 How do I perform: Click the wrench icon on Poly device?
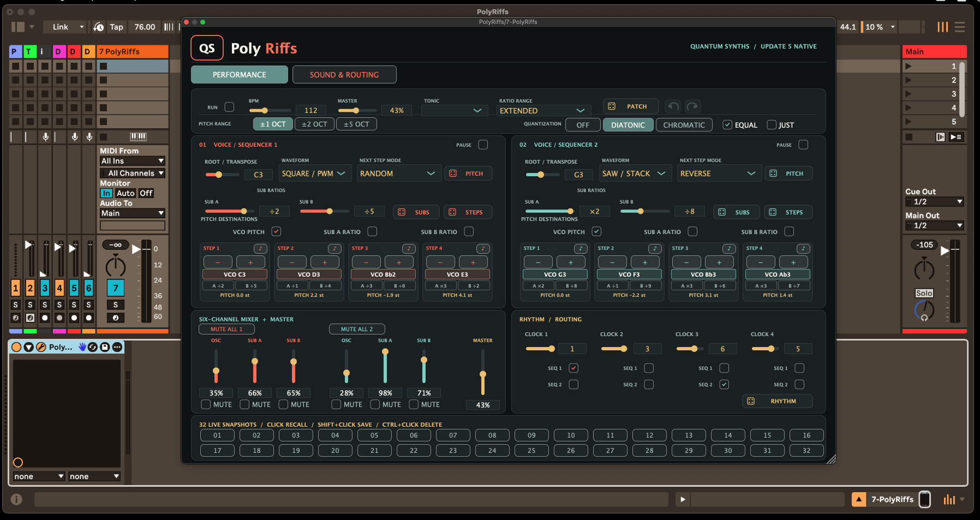point(41,347)
